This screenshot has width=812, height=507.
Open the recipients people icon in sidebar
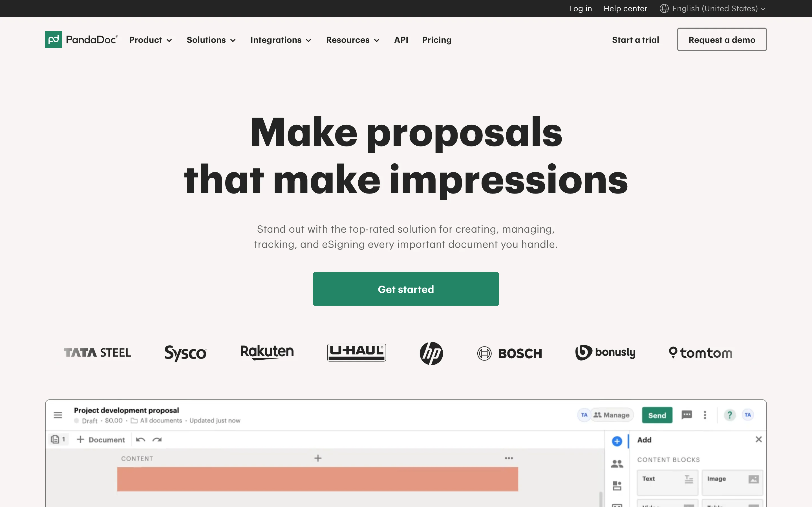[617, 464]
